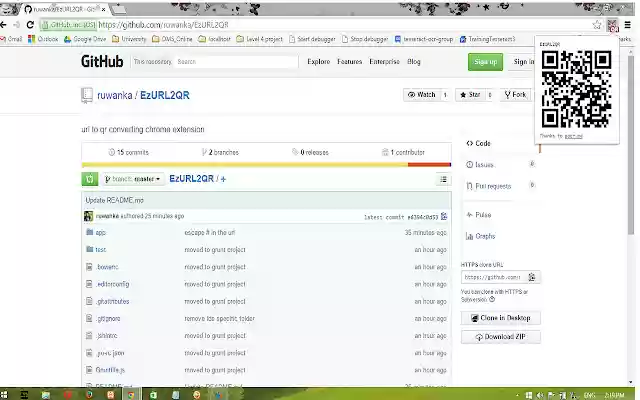Open the .jshintrc file
The width and height of the screenshot is (640, 400).
point(107,336)
